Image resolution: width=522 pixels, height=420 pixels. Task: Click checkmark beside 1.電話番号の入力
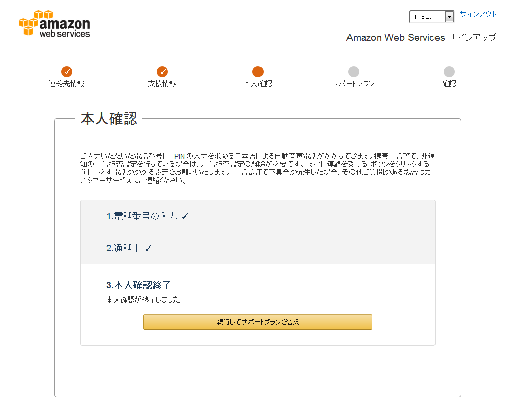click(185, 216)
